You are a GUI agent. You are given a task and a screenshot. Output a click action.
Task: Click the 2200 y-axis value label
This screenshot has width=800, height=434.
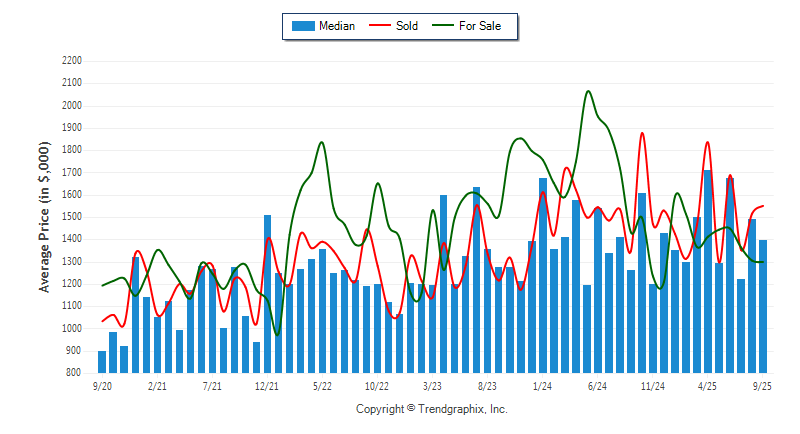pyautogui.click(x=70, y=61)
